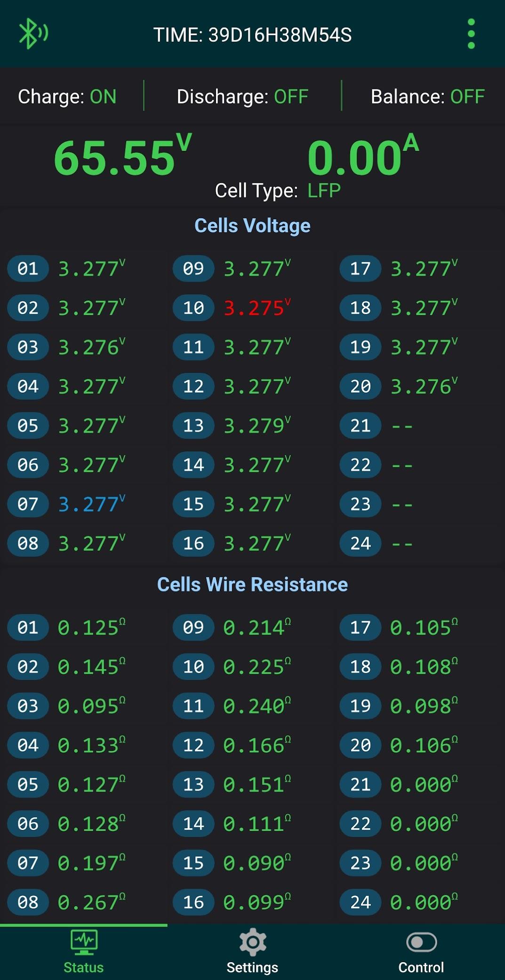The image size is (505, 980).
Task: Tap the Cells Voltage section header
Action: pos(252,226)
